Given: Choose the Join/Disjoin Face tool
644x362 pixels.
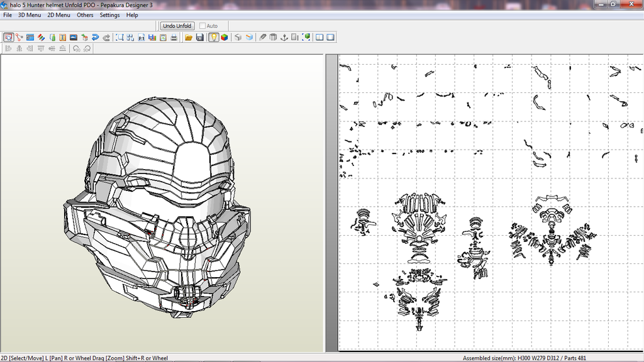Looking at the screenshot, I should [19, 37].
